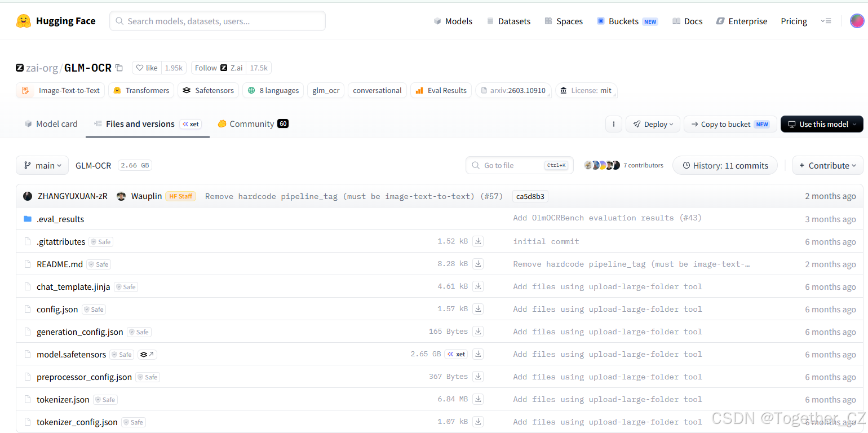This screenshot has height=433, width=868.
Task: Click the Hugging Face logo
Action: coord(55,21)
